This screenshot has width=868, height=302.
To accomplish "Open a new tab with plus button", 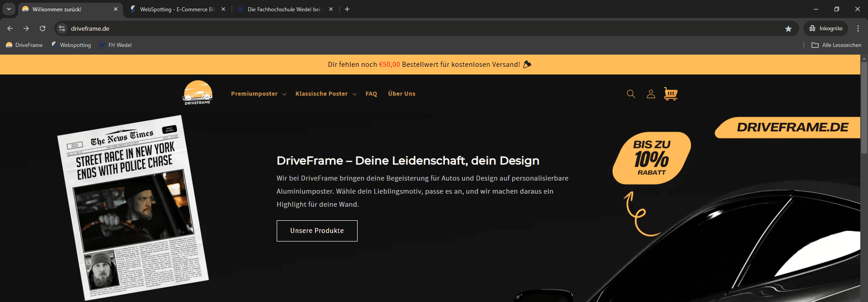I will [x=347, y=9].
